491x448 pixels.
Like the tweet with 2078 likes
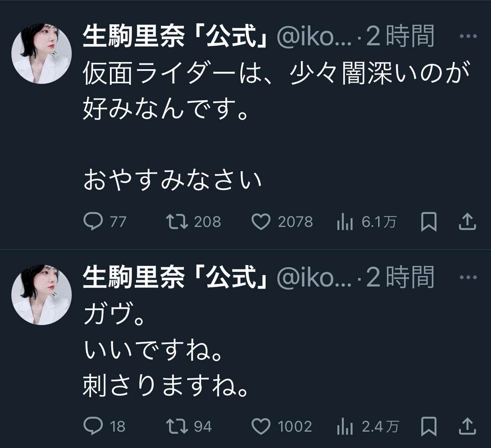click(x=261, y=221)
